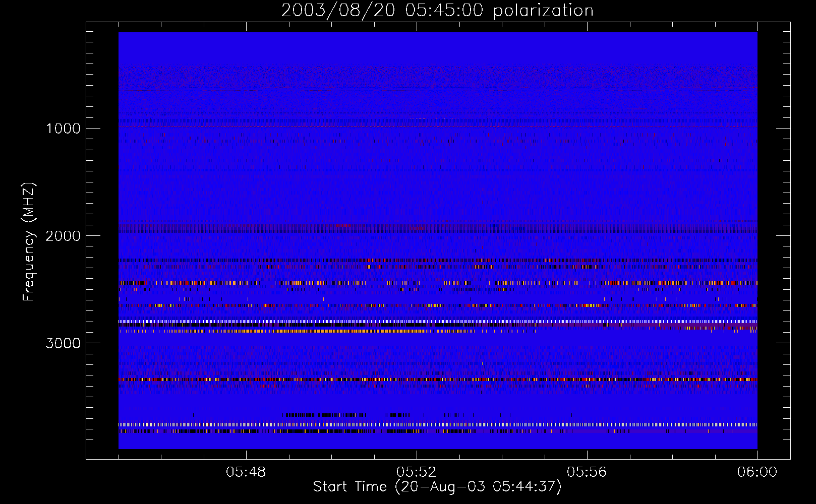Click the '05:52' time tick label
The image size is (816, 504).
(x=416, y=472)
